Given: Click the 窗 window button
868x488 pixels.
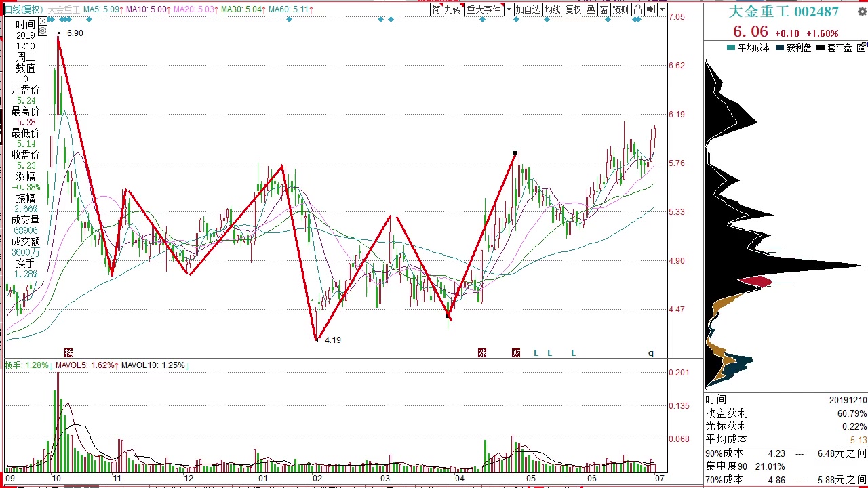Looking at the screenshot, I should (604, 9).
